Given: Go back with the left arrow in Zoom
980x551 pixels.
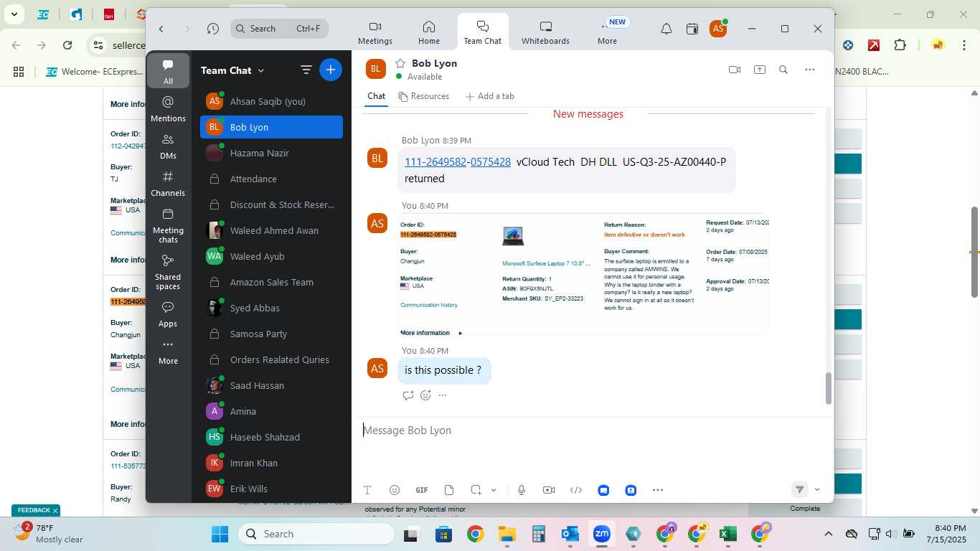Looking at the screenshot, I should pyautogui.click(x=161, y=29).
